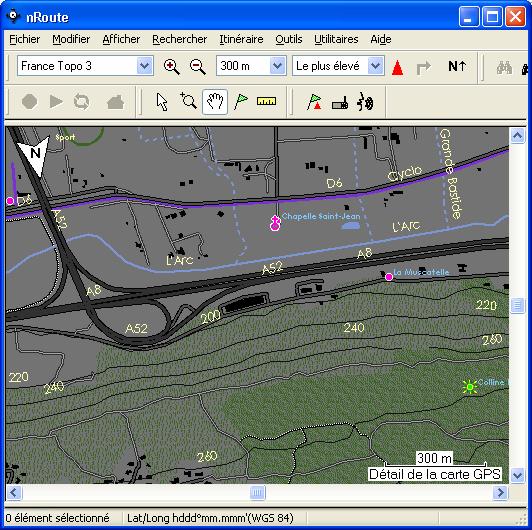Toggle the red triangle GPS position button
Viewport: 532px width, 530px height.
(397, 67)
